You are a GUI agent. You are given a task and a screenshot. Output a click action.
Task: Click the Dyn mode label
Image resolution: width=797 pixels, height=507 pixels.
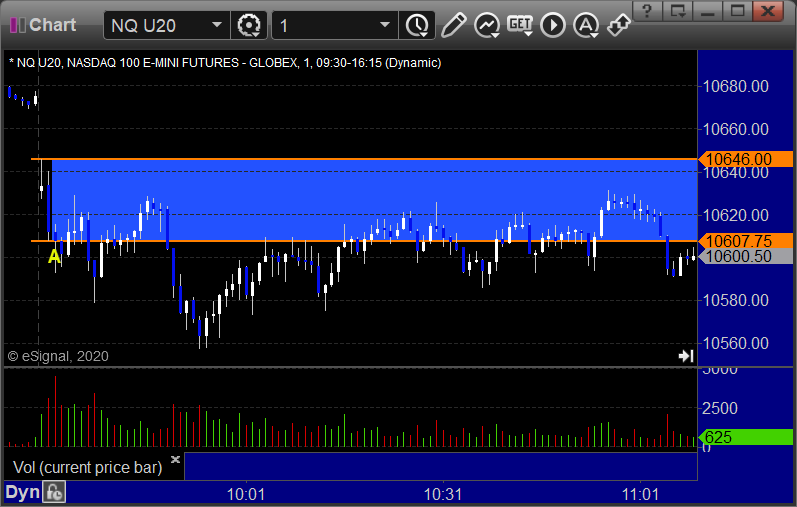[22, 492]
